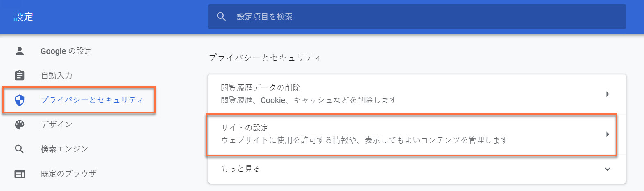644x191 pixels.
Task: Open 既定のブラウザ settings
Action: click(68, 173)
